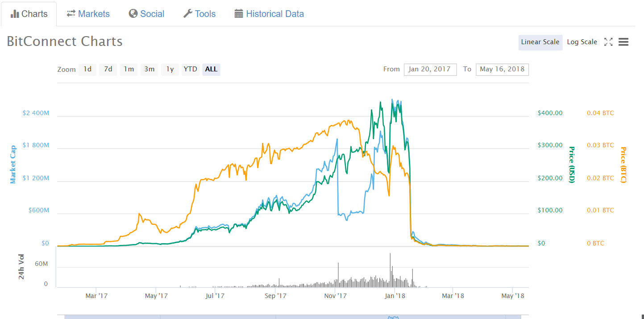Viewport: 644px width, 319px height.
Task: Set zoom range to 1y
Action: click(170, 69)
